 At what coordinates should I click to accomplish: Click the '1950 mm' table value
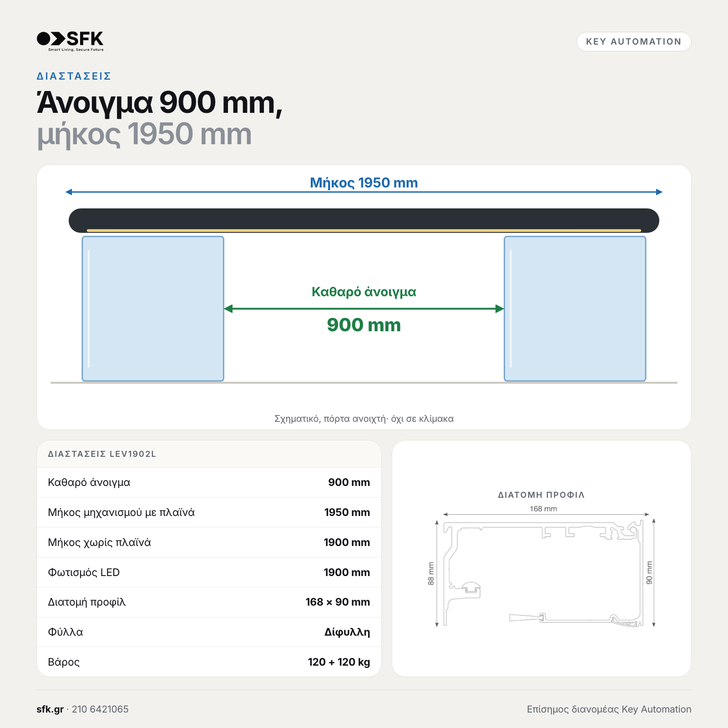pos(347,512)
